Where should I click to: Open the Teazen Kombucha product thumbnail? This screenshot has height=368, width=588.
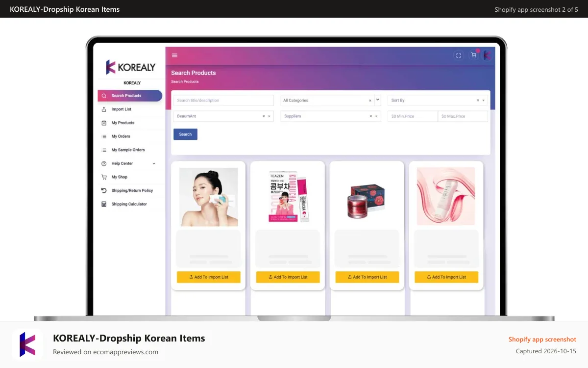click(x=288, y=197)
